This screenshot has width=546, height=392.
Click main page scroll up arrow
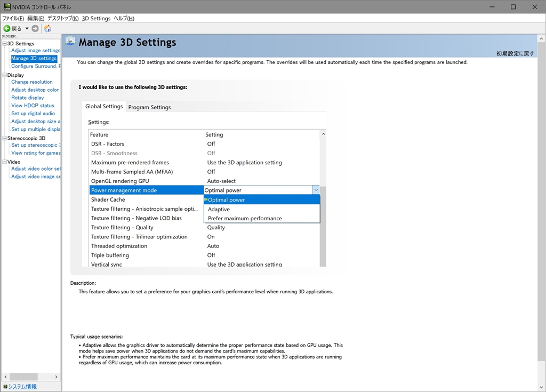coord(542,38)
